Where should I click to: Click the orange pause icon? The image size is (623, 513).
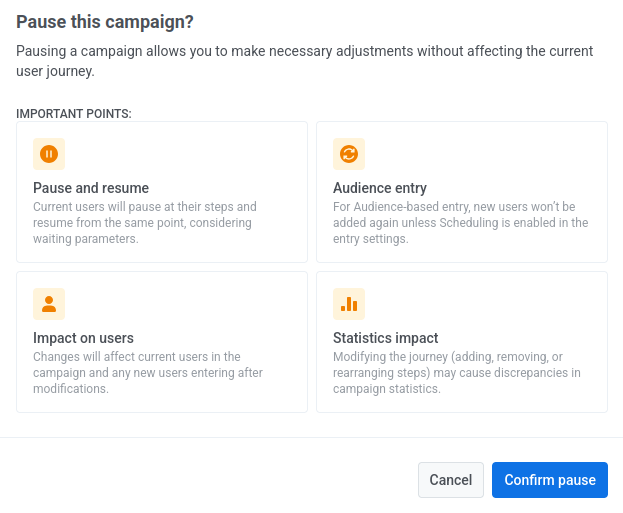[49, 154]
